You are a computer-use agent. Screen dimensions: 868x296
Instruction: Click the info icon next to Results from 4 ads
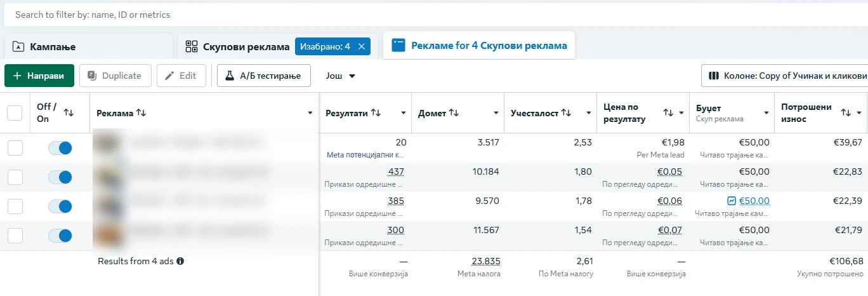[x=180, y=261]
